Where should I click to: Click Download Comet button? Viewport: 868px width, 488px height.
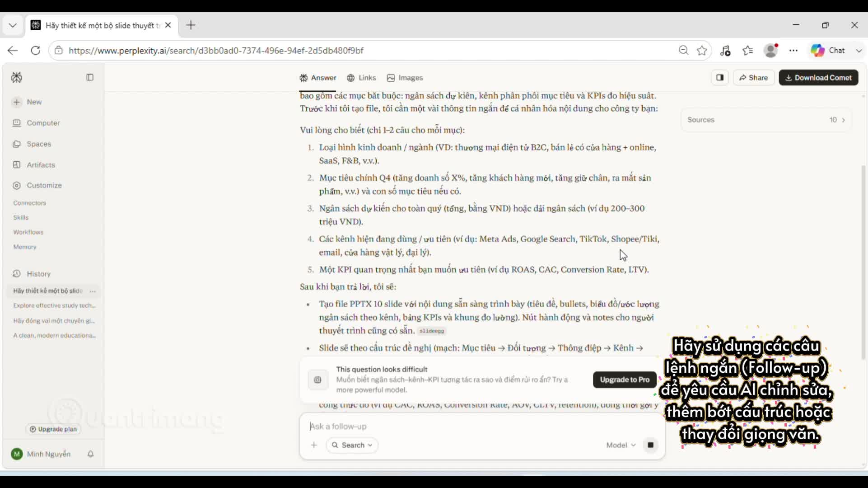click(x=818, y=78)
